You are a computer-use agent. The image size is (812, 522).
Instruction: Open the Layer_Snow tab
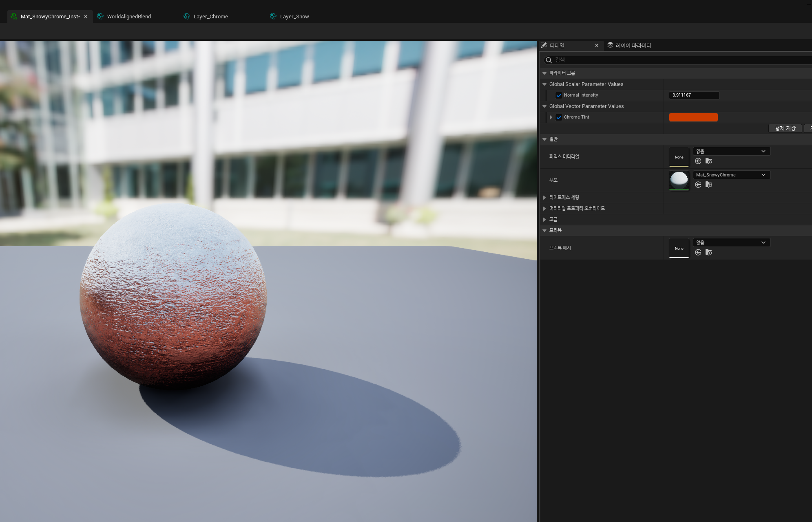point(294,16)
